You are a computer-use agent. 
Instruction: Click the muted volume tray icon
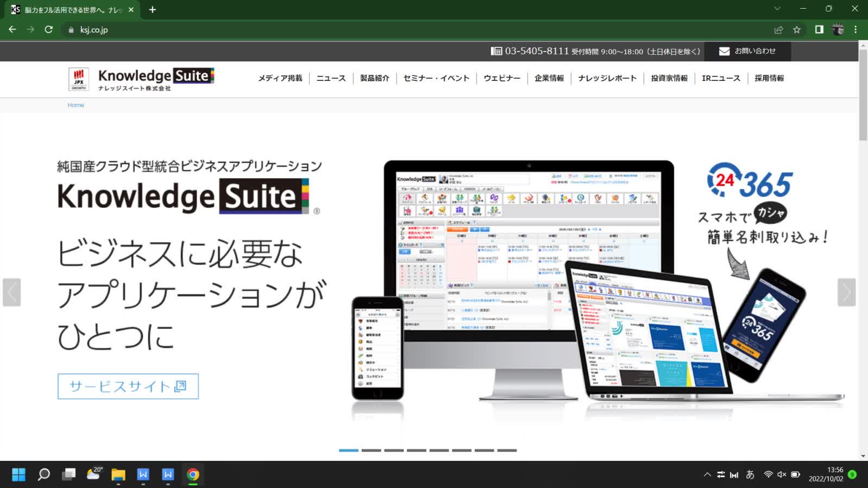click(782, 474)
